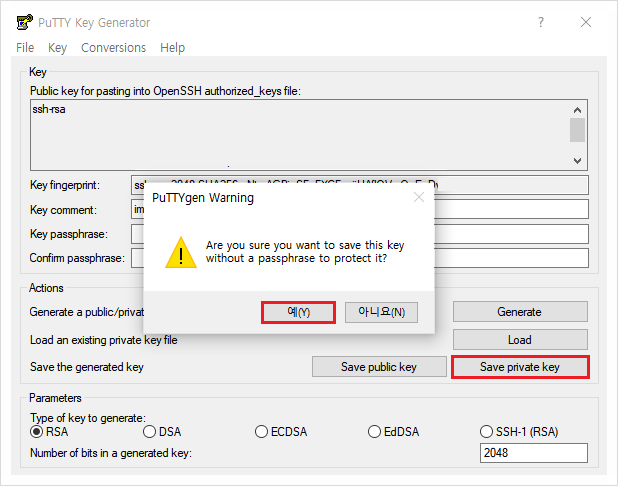
Task: Click the public key scrollbar thumb
Action: (x=577, y=130)
